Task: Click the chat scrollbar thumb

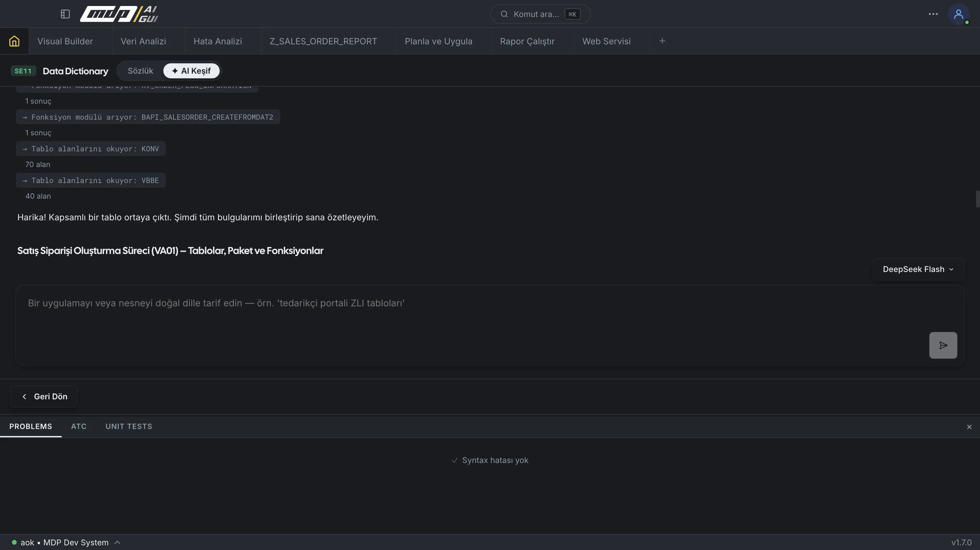Action: click(977, 199)
